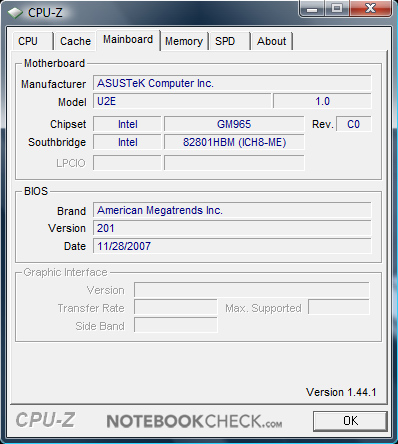Click the Southbridge 82801HBM field
Image resolution: width=398 pixels, height=444 pixels.
(234, 142)
